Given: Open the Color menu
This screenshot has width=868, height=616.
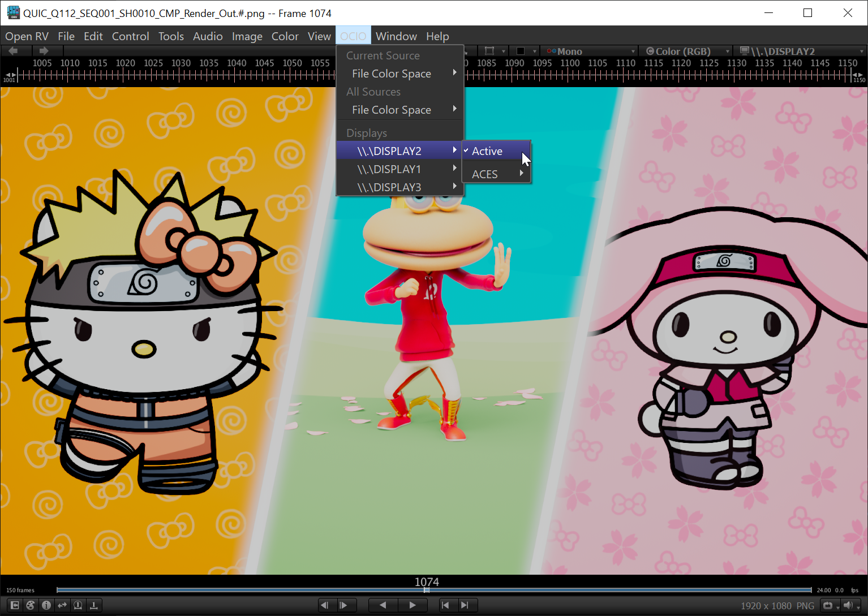Looking at the screenshot, I should [x=285, y=36].
